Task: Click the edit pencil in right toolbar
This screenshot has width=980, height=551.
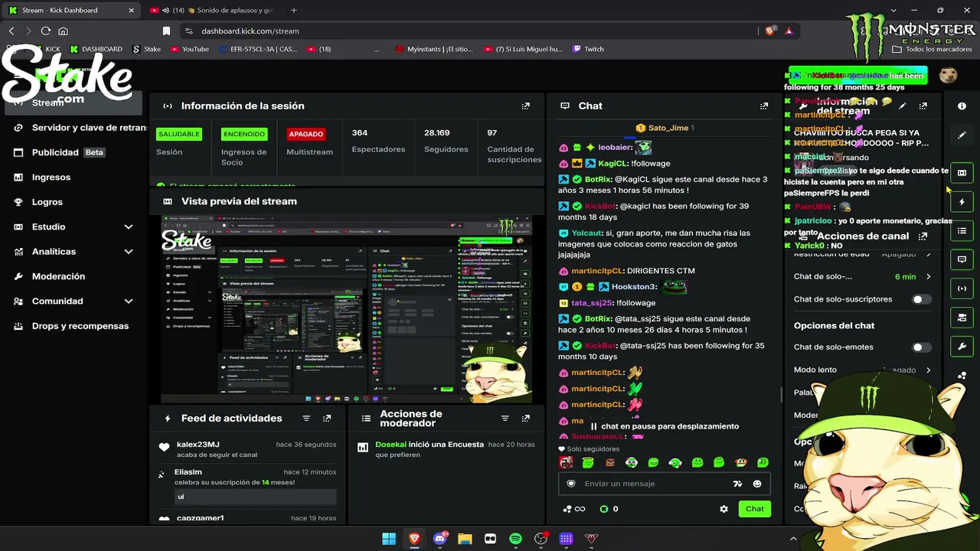Action: coord(962,135)
